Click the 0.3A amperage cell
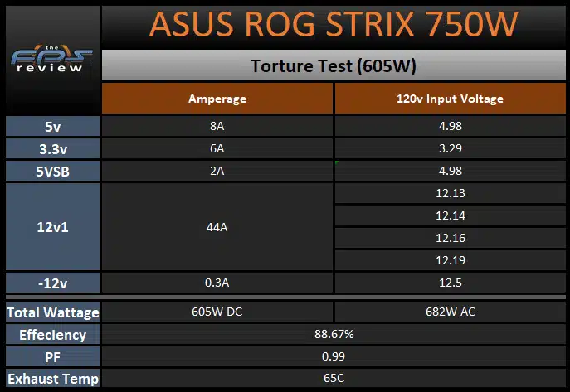The image size is (570, 392). click(x=217, y=283)
